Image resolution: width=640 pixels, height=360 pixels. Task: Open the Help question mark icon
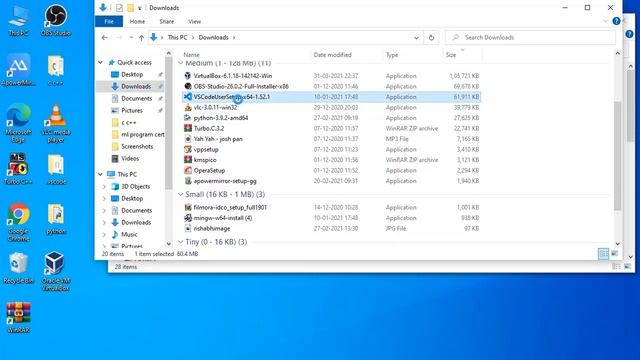(616, 21)
